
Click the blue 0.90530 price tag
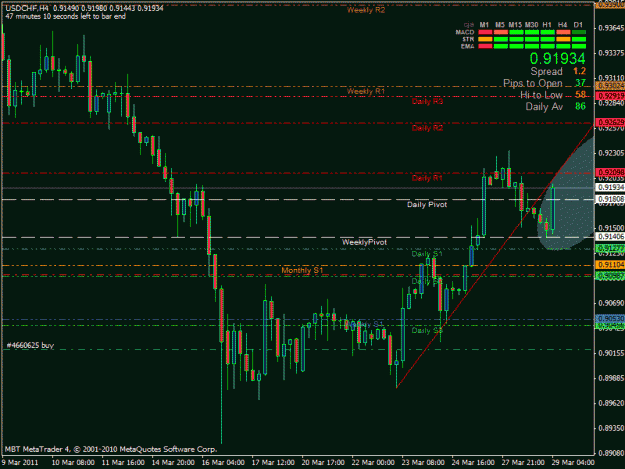click(610, 319)
